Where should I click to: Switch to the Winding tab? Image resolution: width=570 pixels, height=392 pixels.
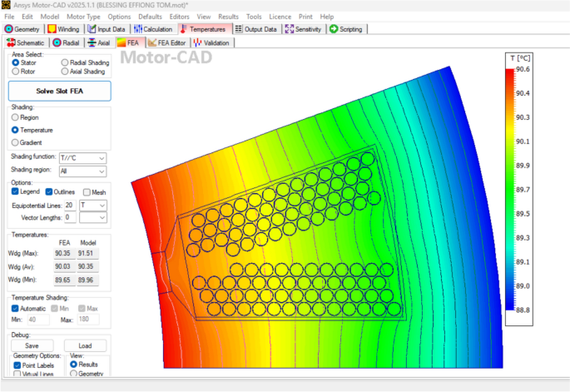point(63,28)
